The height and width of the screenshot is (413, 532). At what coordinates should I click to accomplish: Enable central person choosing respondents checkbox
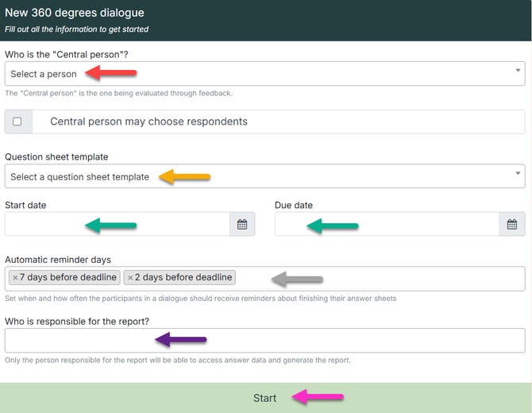17,122
